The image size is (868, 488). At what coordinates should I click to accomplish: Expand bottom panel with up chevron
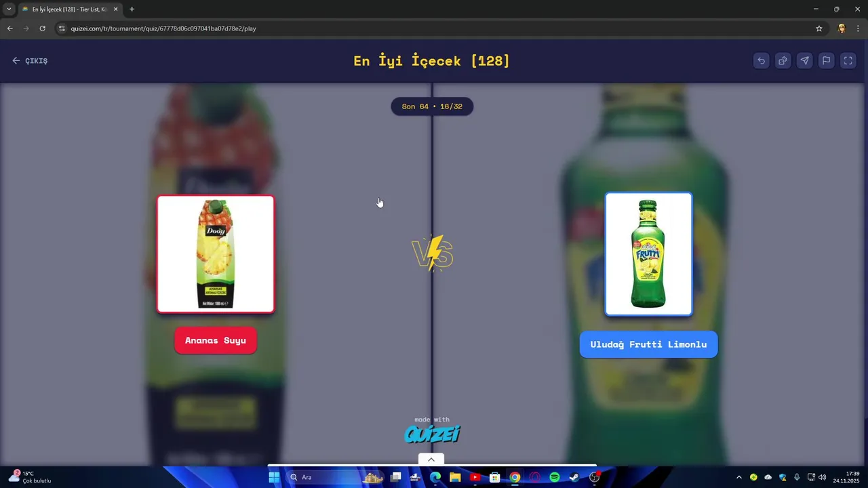pyautogui.click(x=431, y=459)
